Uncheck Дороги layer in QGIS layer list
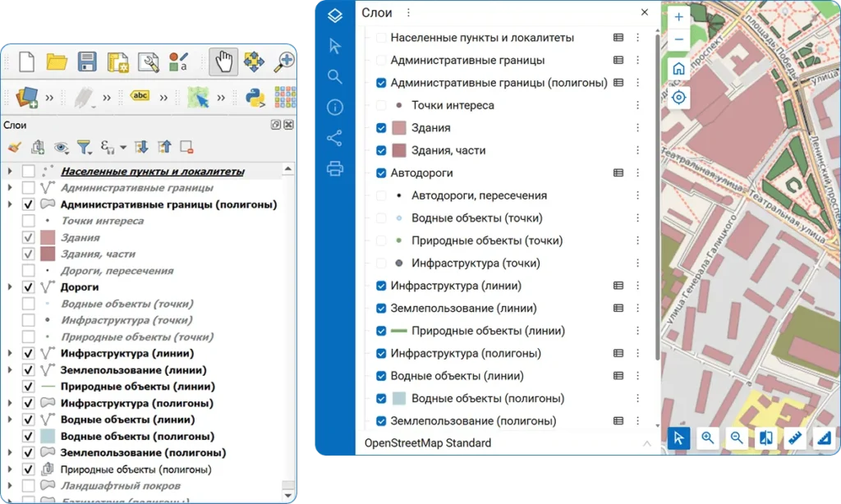The width and height of the screenshot is (841, 504). tap(29, 287)
